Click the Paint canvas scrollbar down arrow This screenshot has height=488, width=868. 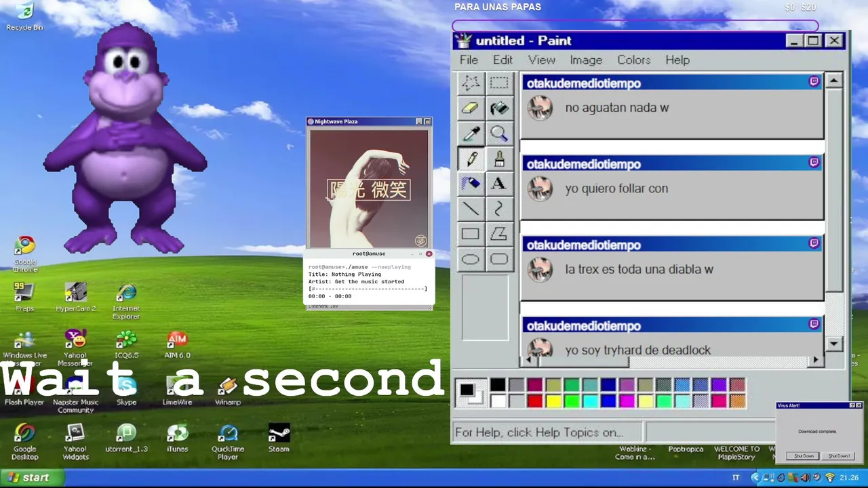click(x=834, y=344)
